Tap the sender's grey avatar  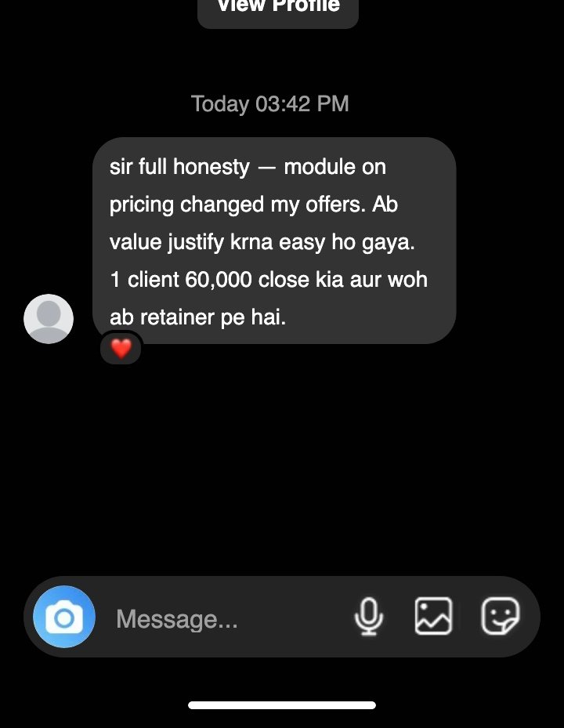49,319
